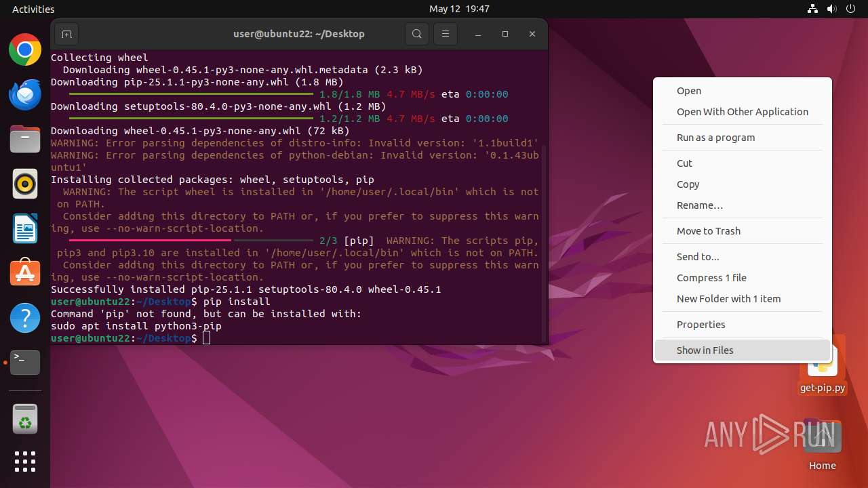The height and width of the screenshot is (488, 868).
Task: Click the new tab icon in Terminal
Action: 66,34
